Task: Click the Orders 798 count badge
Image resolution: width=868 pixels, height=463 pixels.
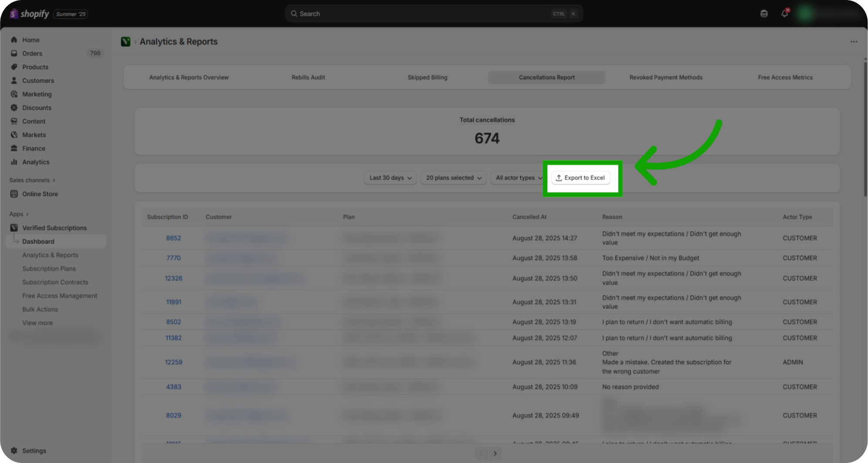Action: (x=95, y=53)
